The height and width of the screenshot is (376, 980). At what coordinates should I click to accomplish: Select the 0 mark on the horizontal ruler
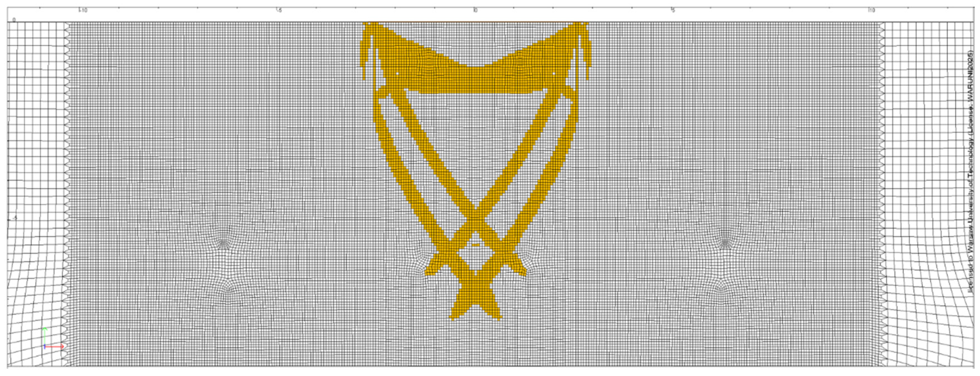tap(476, 11)
